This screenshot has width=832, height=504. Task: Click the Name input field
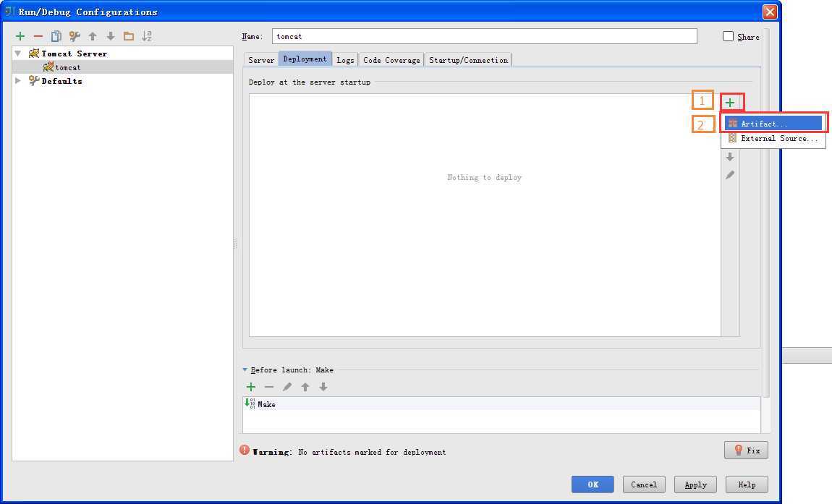tap(485, 36)
